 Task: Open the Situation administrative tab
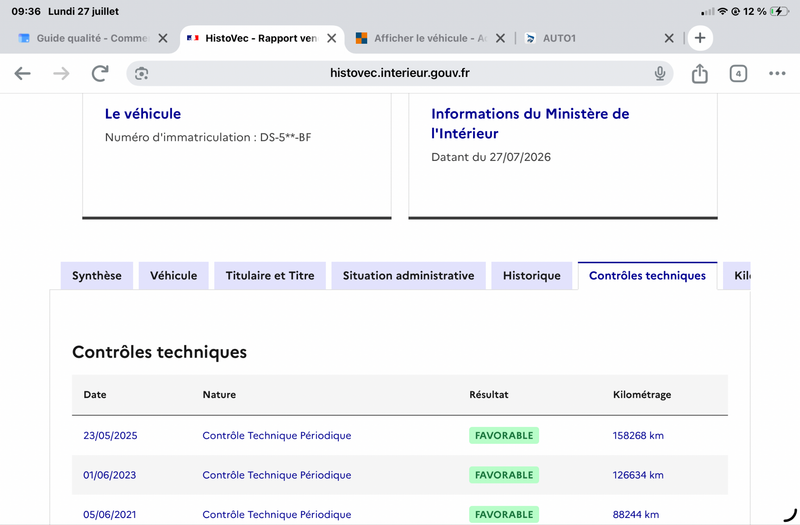(408, 276)
